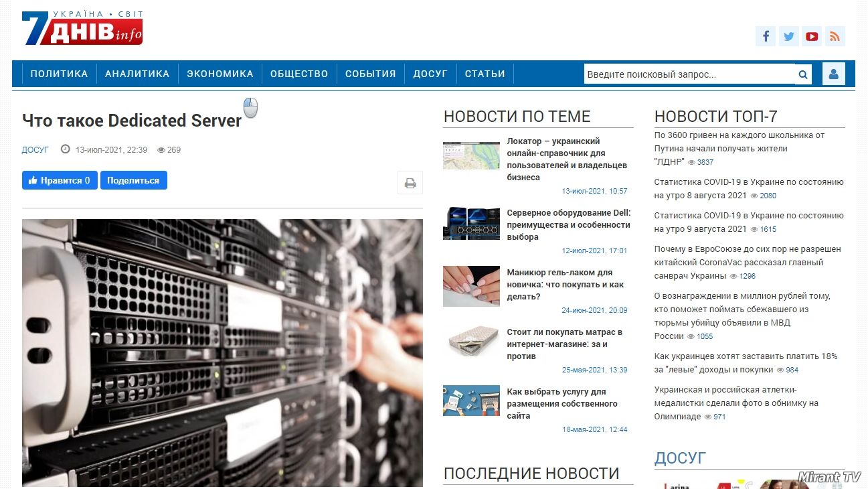Image resolution: width=868 pixels, height=489 pixels.
Task: Click the server rack article image
Action: pos(222,353)
